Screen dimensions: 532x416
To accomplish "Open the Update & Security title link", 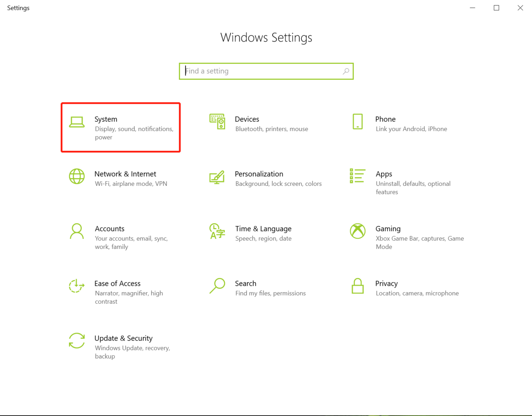I will [123, 338].
